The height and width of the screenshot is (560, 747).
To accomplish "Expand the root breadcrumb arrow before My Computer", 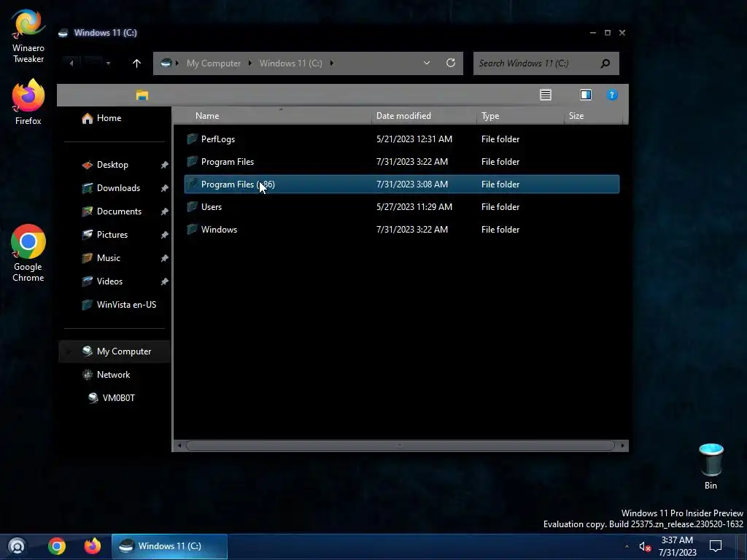I will tap(177, 63).
